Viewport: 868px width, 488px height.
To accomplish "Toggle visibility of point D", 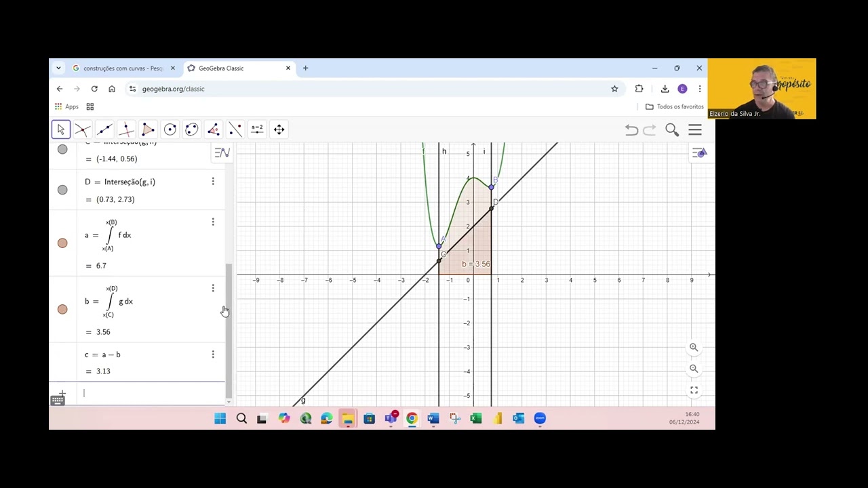I will (62, 190).
